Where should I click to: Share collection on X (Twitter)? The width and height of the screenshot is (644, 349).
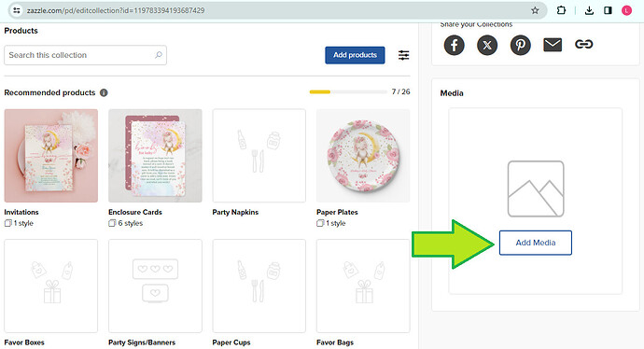click(x=487, y=45)
